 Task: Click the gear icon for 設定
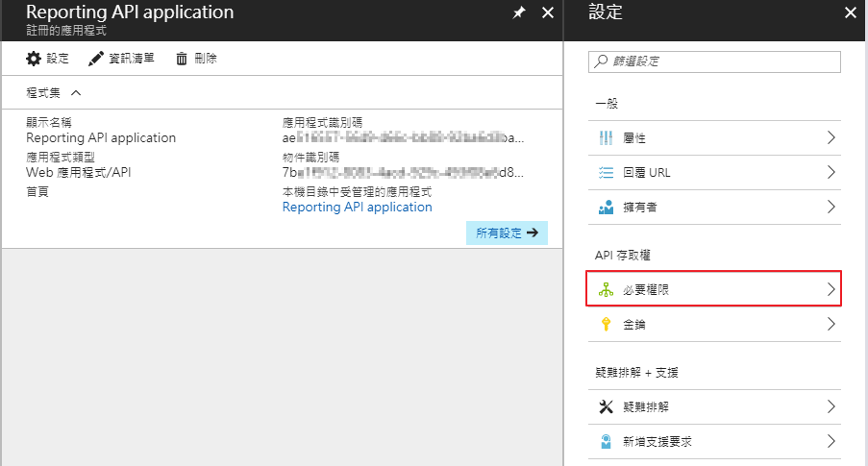34,59
